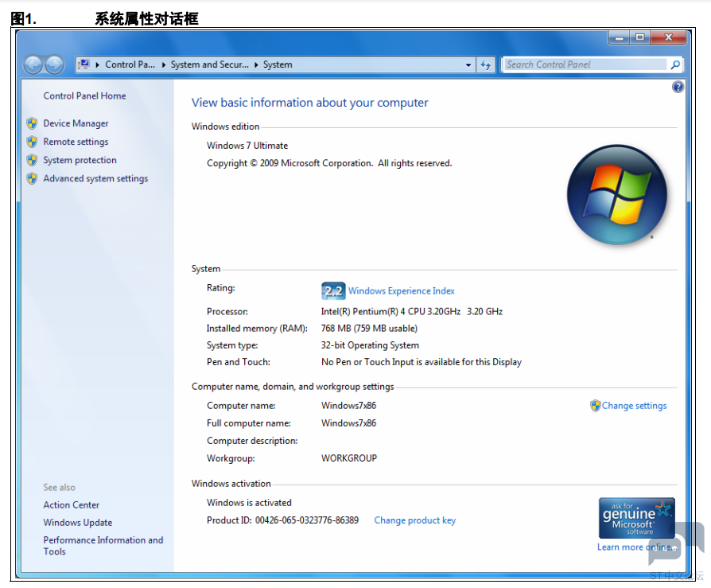Expand the arrow before Control Pa...
711x588 pixels.
pyautogui.click(x=98, y=65)
